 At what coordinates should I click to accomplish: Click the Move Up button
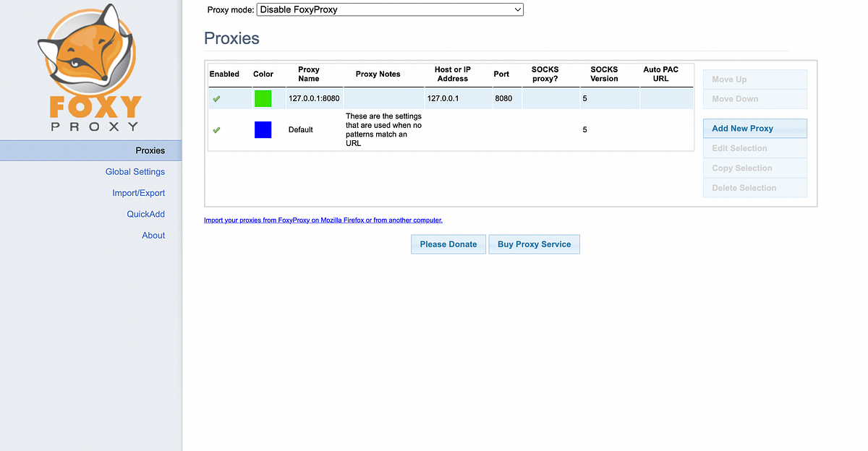[x=754, y=79]
